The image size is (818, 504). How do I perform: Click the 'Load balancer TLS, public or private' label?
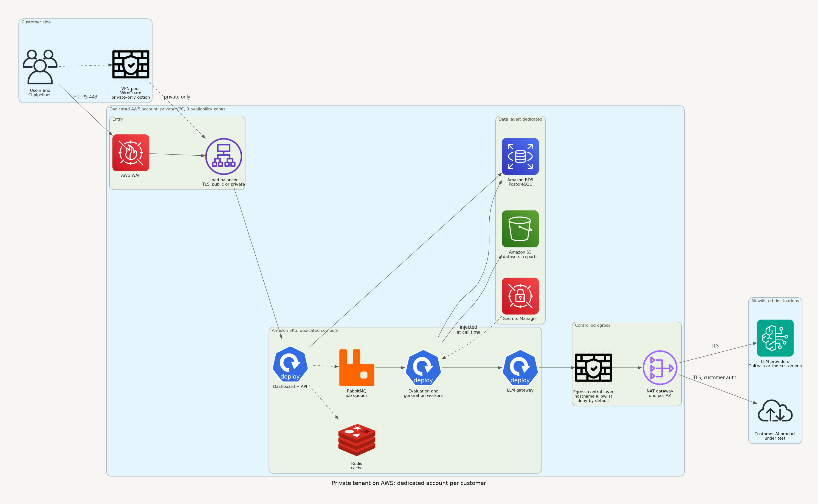click(224, 182)
